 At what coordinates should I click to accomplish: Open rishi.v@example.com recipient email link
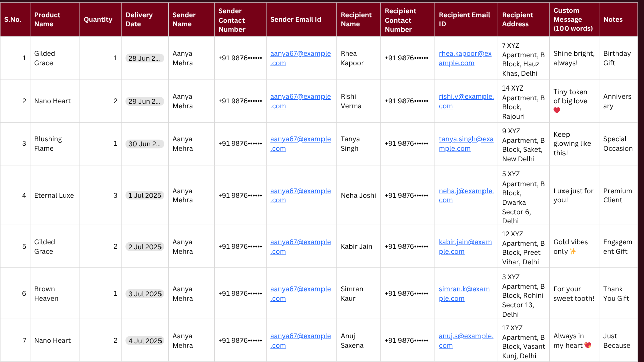[x=466, y=101]
